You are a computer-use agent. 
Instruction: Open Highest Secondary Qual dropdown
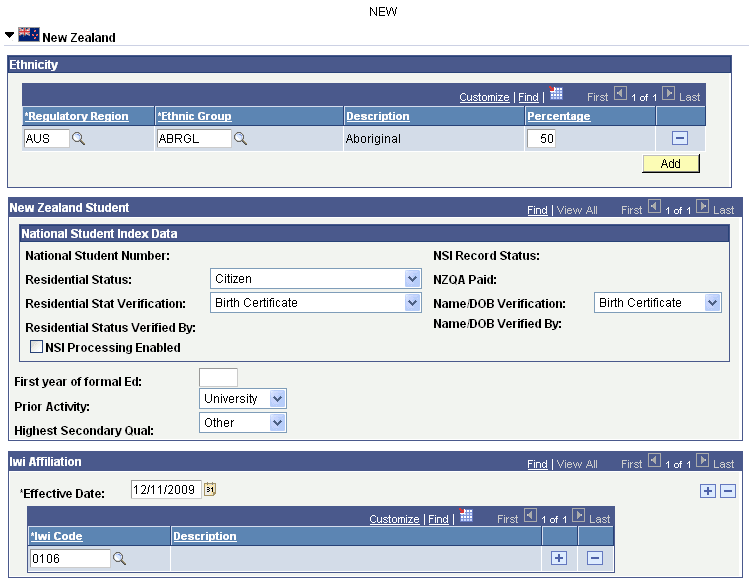(243, 422)
